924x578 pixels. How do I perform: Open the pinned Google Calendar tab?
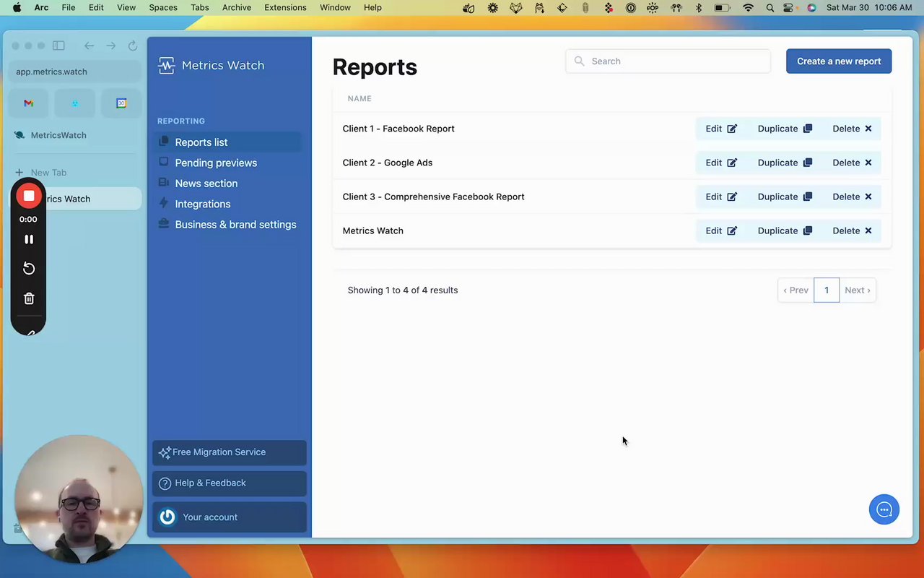[x=121, y=103]
